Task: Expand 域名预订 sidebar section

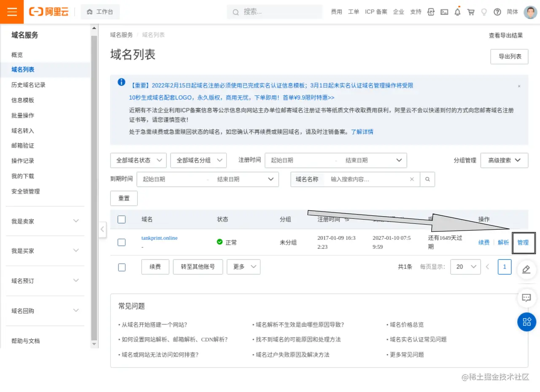Action: (45, 281)
